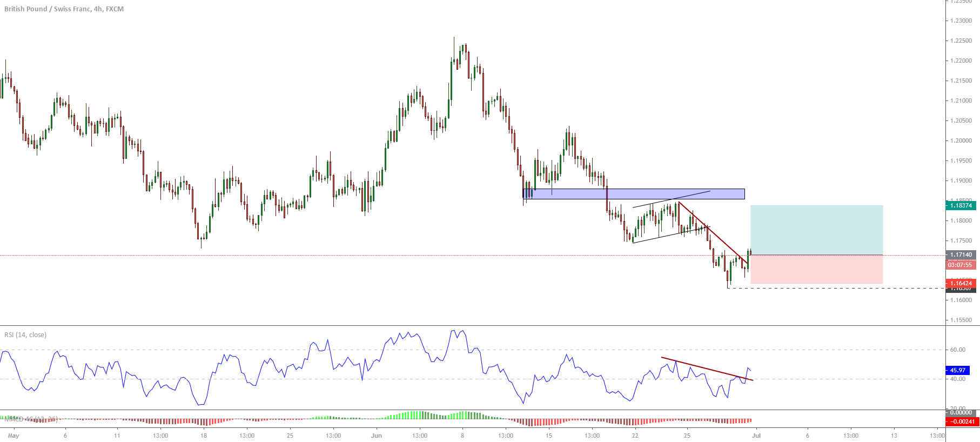The height and width of the screenshot is (442, 980).
Task: Click the 1.19500 price axis label
Action: point(961,160)
